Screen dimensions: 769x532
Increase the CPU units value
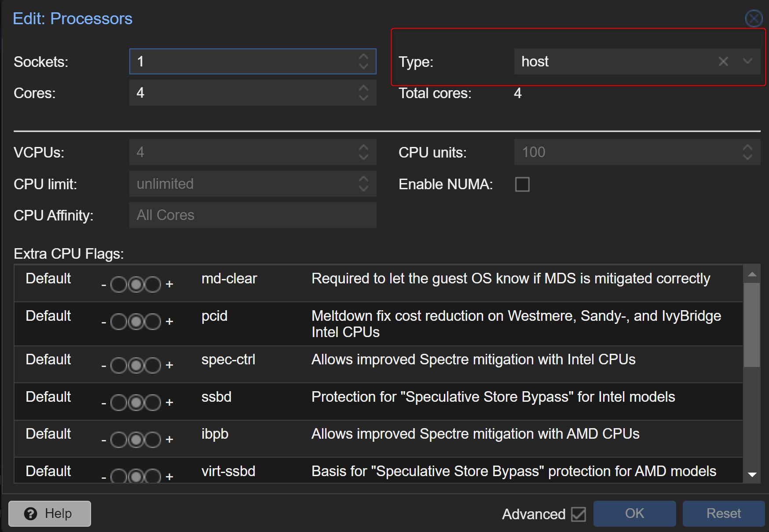tap(747, 148)
